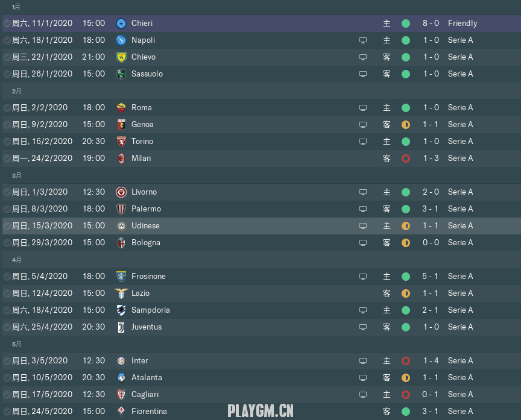Click the Roma club crest

pyautogui.click(x=121, y=108)
